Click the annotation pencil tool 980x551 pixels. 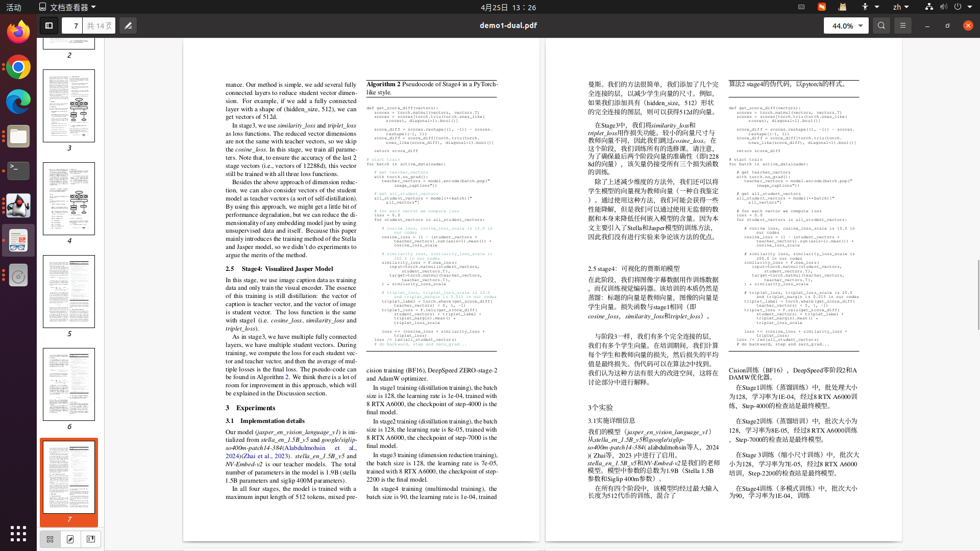click(x=128, y=26)
